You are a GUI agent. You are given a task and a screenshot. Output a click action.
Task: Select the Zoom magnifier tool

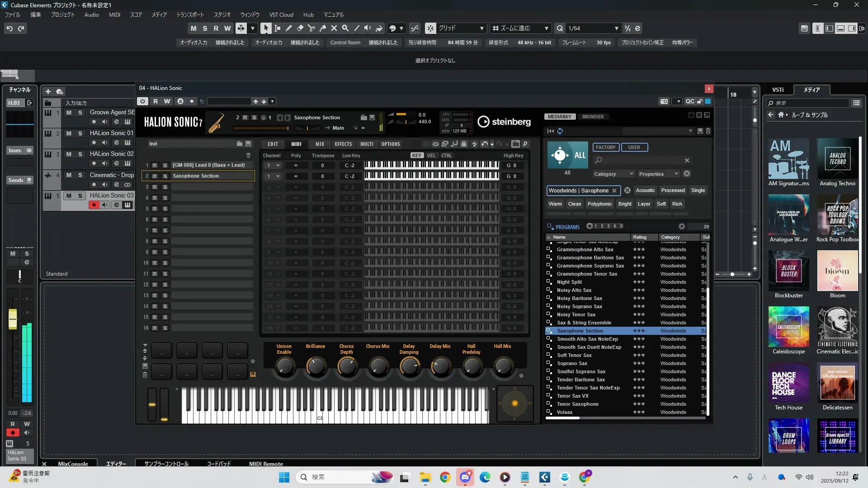pyautogui.click(x=345, y=28)
